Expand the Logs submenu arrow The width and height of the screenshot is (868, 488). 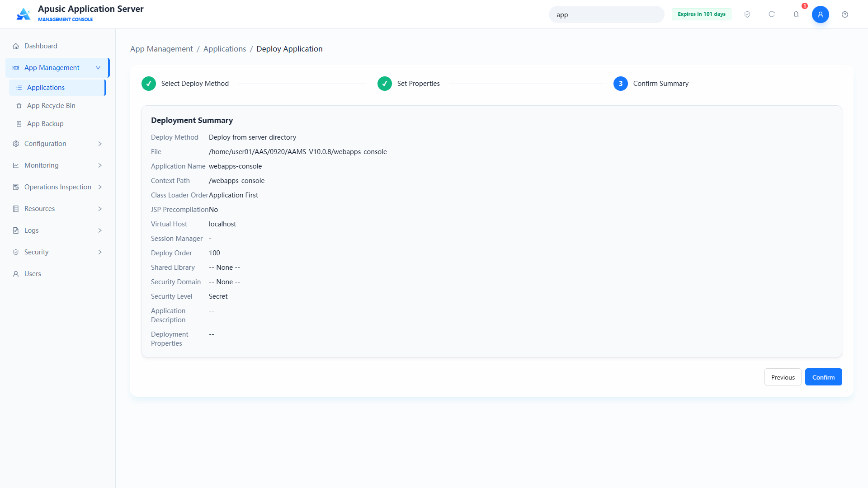100,230
